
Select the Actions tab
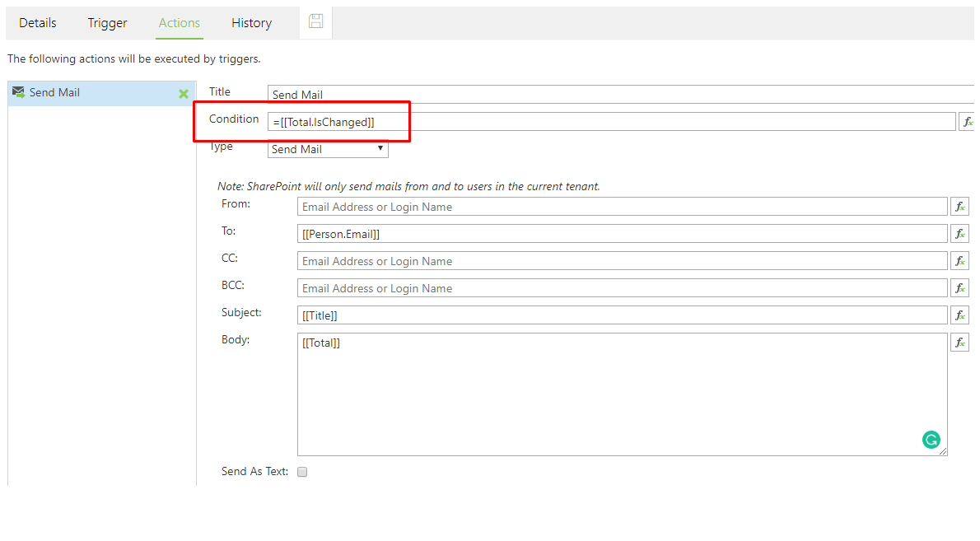(180, 23)
